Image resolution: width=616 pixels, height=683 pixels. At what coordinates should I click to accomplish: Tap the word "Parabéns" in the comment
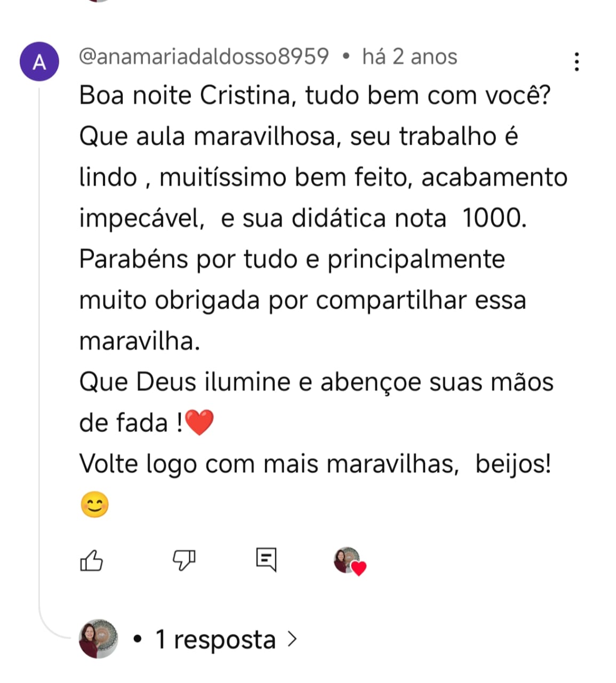tap(133, 259)
